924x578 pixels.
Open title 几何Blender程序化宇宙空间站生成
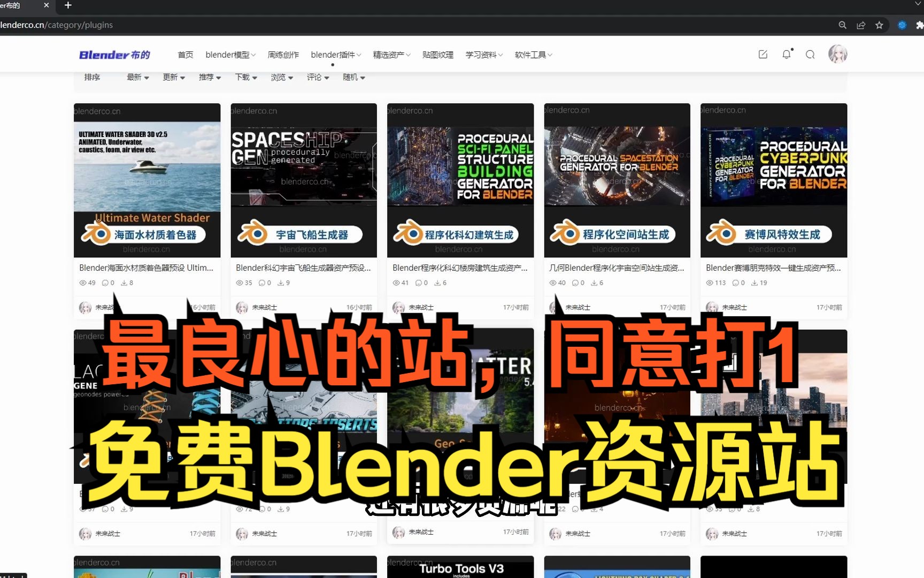pyautogui.click(x=617, y=268)
